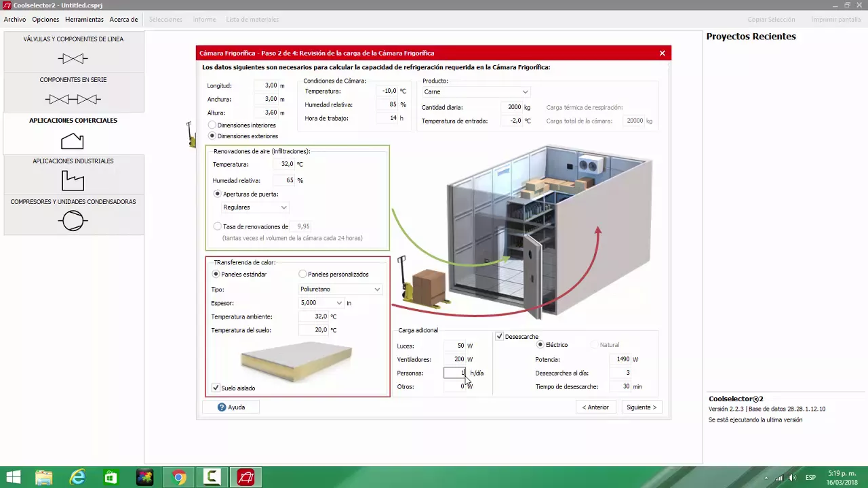The height and width of the screenshot is (488, 868).
Task: Click the Ayuda button label
Action: [237, 407]
